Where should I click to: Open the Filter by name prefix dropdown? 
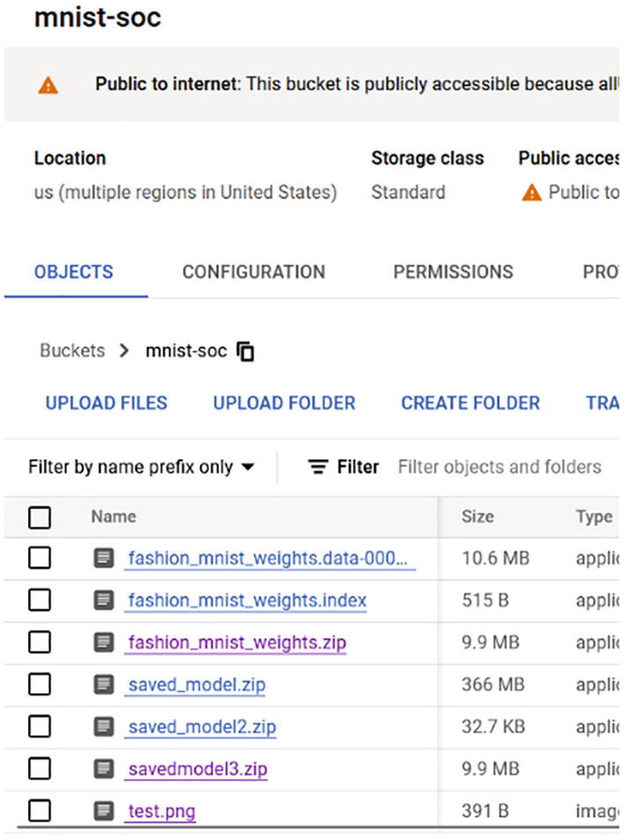[x=141, y=467]
